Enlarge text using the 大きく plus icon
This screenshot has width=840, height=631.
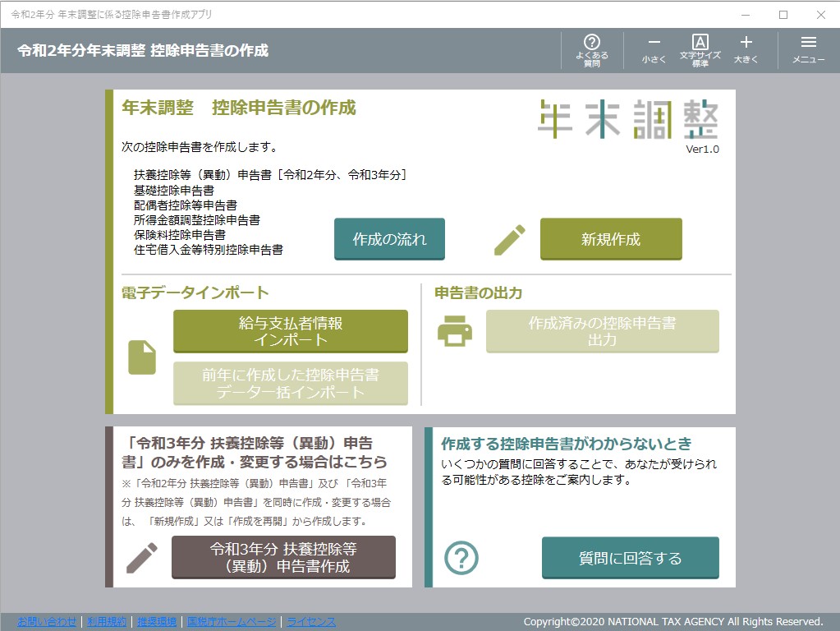(x=746, y=48)
